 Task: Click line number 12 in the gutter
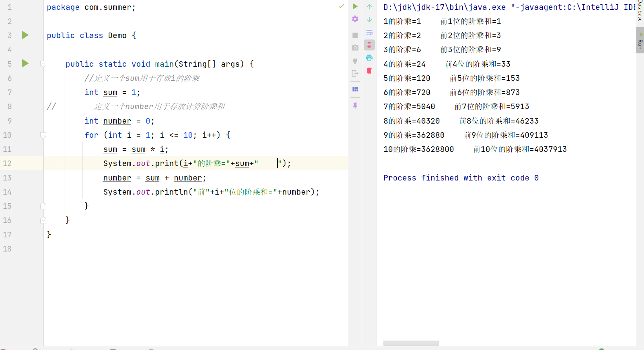[x=7, y=163]
